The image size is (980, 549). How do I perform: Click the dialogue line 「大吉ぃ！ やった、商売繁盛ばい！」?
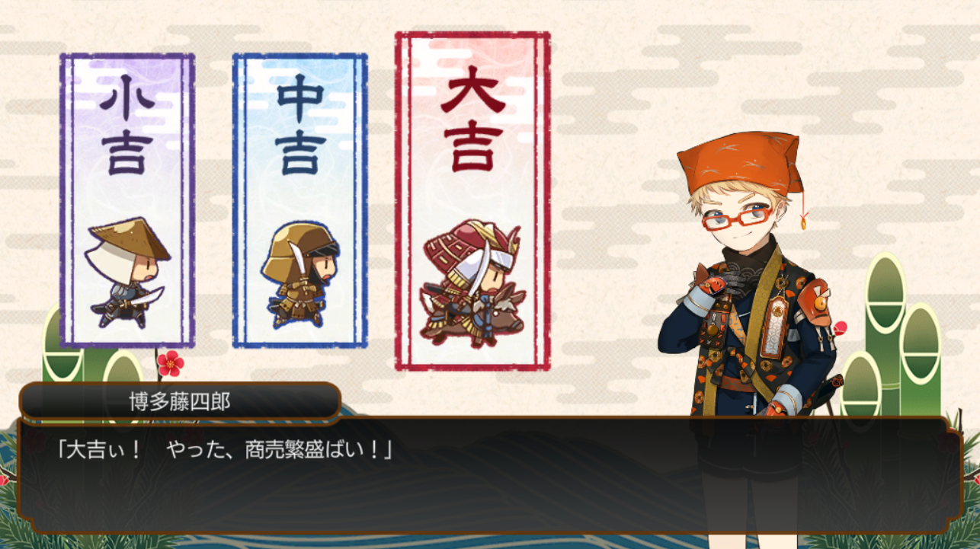pos(225,449)
